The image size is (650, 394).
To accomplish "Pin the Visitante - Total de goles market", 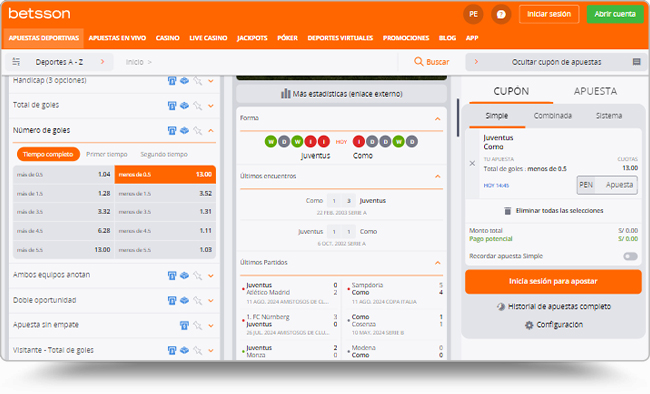I will click(198, 350).
